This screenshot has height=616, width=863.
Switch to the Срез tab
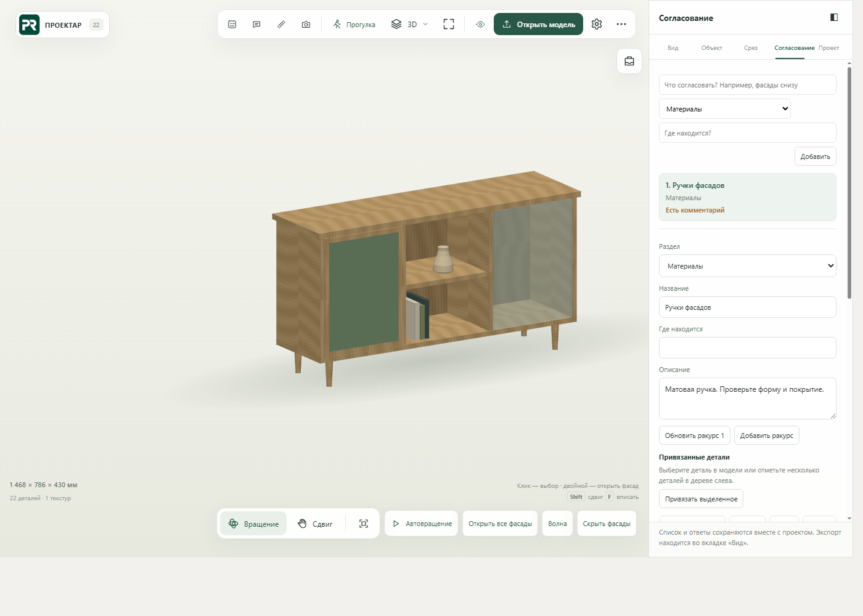750,48
